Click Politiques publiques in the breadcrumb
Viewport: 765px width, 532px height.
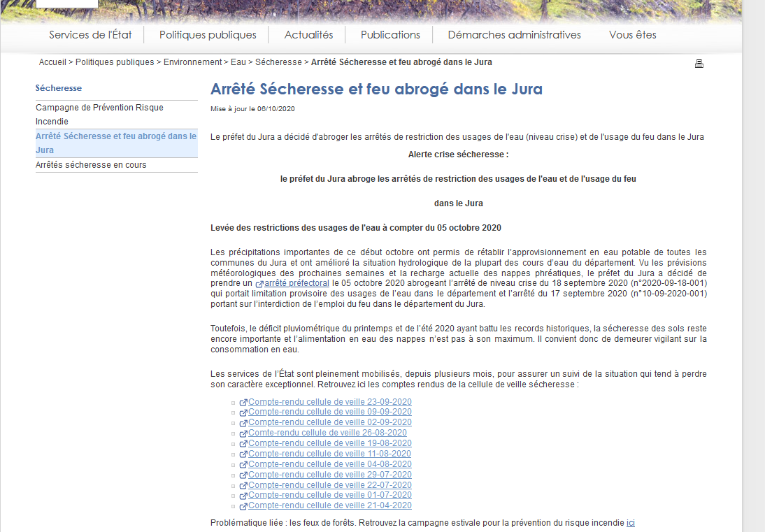click(x=115, y=62)
